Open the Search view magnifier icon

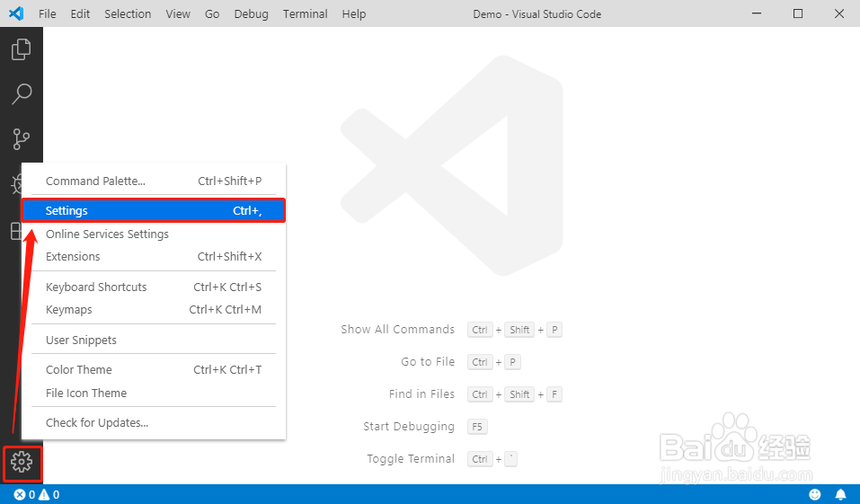click(x=22, y=93)
